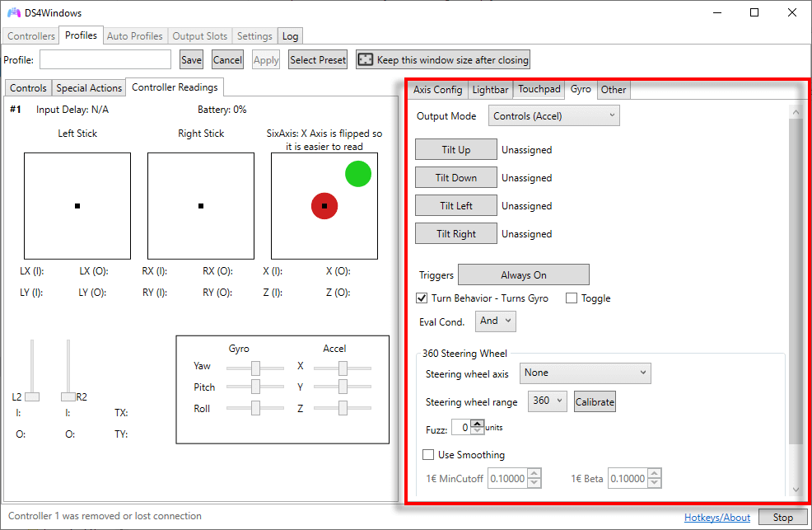This screenshot has width=812, height=530.
Task: Open the Output Mode dropdown
Action: (553, 116)
